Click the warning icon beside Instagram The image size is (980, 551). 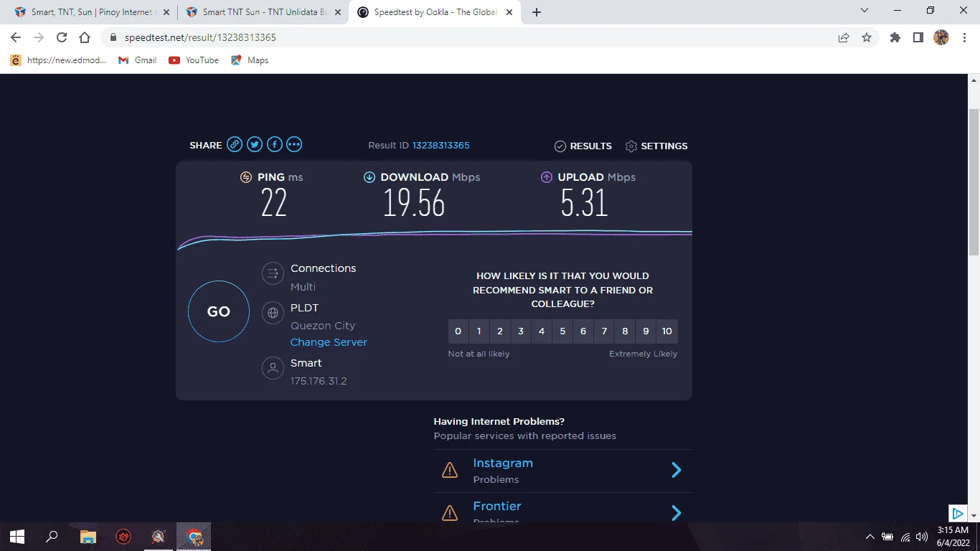[450, 471]
